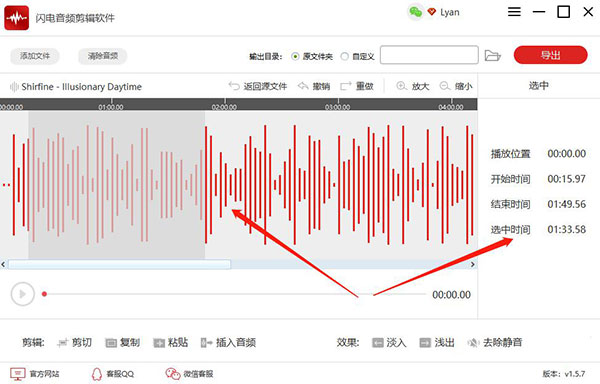The height and width of the screenshot is (384, 600).
Task: Play the audio with the round play button
Action: pyautogui.click(x=23, y=294)
